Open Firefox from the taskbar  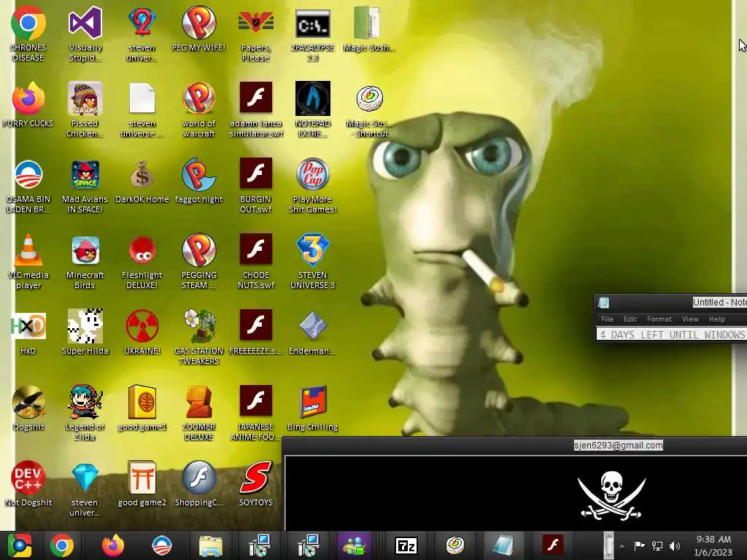click(113, 545)
